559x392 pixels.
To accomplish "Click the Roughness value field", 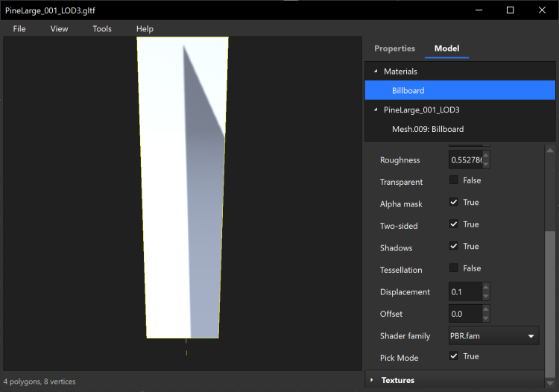I will point(465,160).
